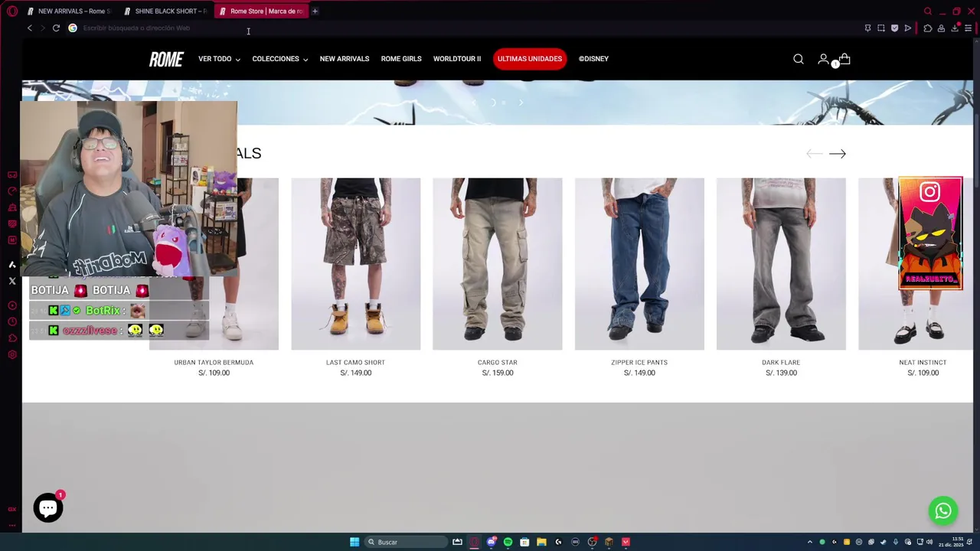980x551 pixels.
Task: Open the Easy Setup menu icon
Action: (968, 28)
